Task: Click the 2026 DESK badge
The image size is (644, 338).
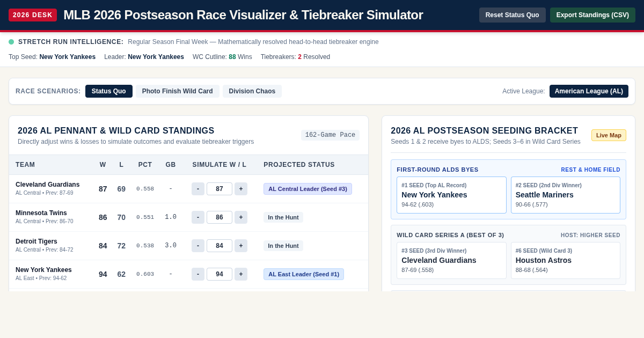Action: [33, 15]
